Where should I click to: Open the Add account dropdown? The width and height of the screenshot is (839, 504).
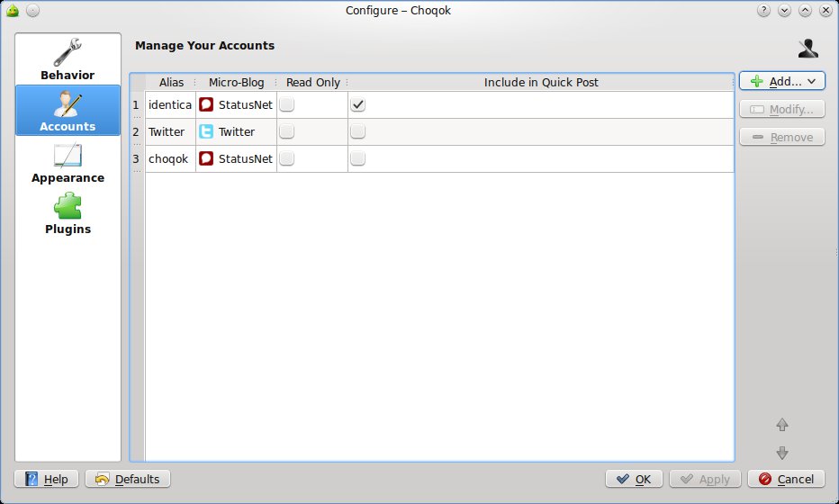[781, 81]
